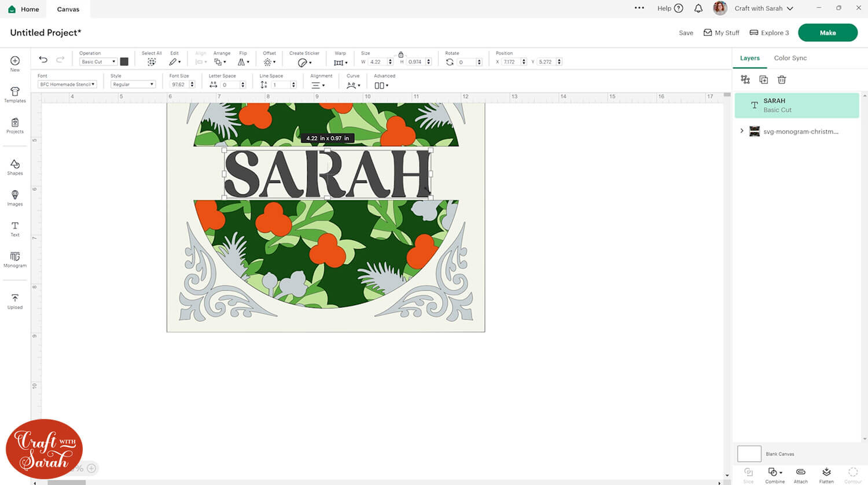
Task: Click the operation color swatch
Action: (124, 62)
